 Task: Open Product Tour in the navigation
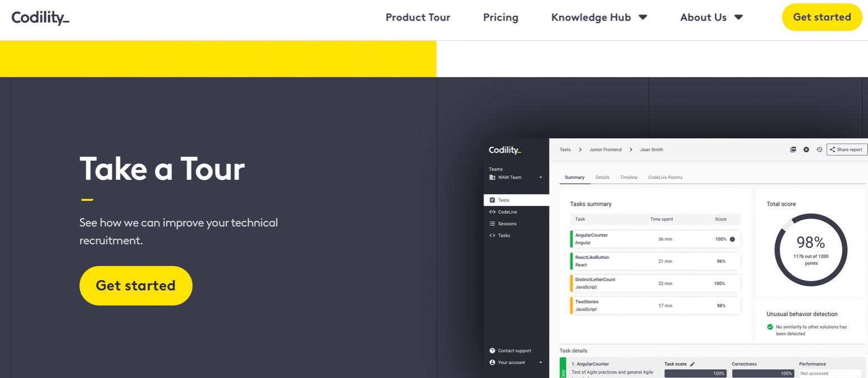pyautogui.click(x=418, y=17)
